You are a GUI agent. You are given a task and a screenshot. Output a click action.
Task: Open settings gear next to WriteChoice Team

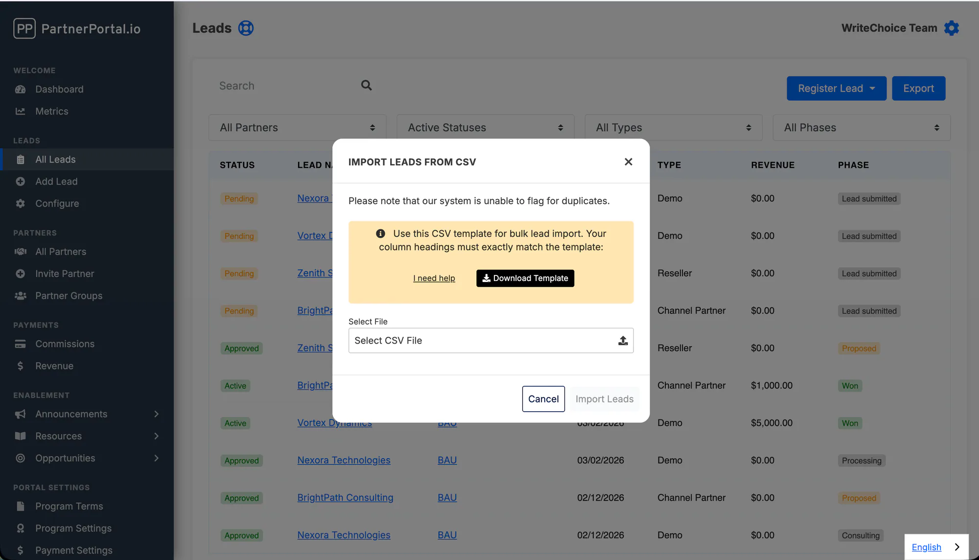(952, 28)
